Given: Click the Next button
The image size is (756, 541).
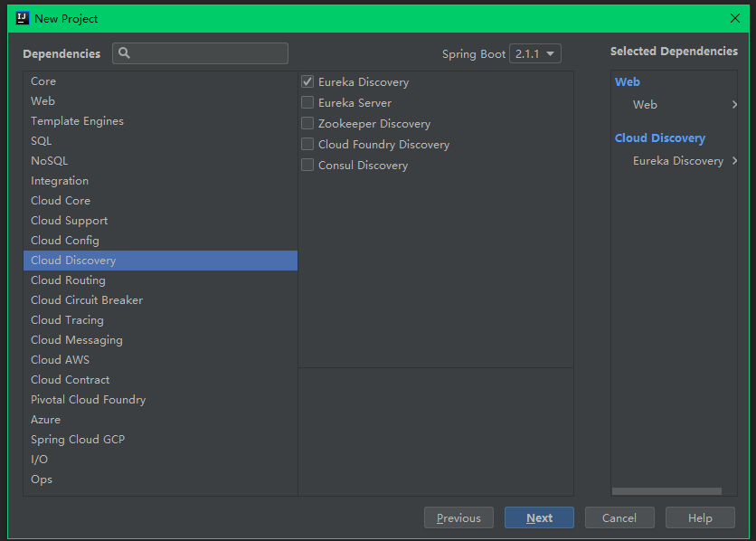Looking at the screenshot, I should coord(539,517).
